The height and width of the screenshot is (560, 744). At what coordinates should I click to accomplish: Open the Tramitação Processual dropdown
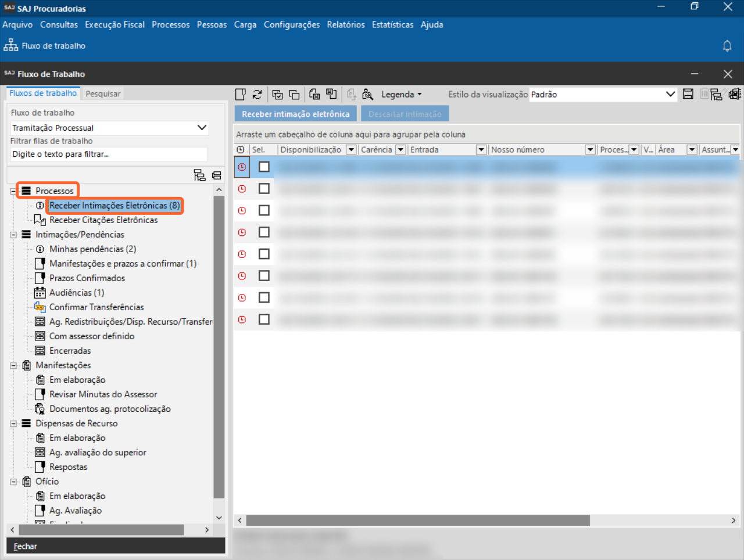202,128
